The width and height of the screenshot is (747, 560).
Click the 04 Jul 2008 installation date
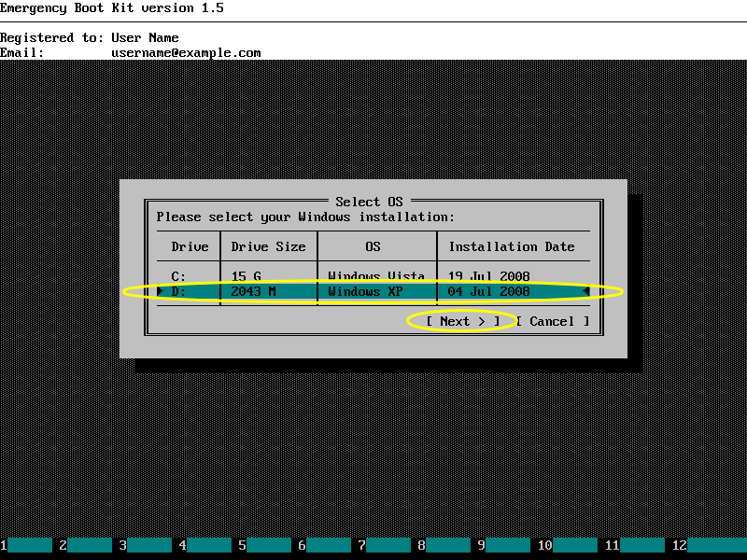pos(488,291)
